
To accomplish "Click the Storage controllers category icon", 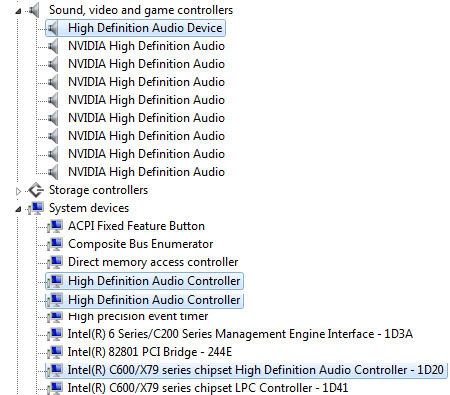I will pos(36,190).
